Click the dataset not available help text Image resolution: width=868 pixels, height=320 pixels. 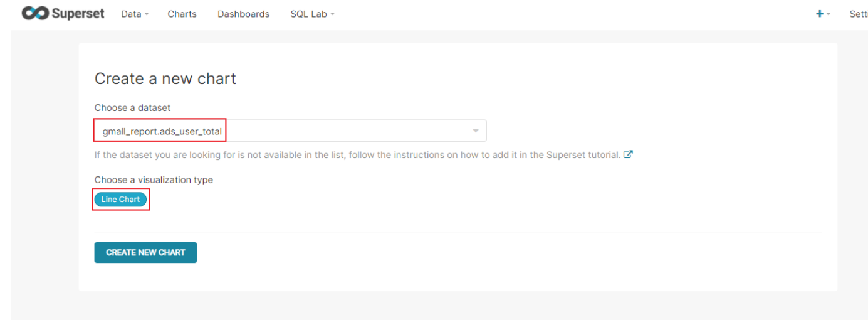(357, 155)
